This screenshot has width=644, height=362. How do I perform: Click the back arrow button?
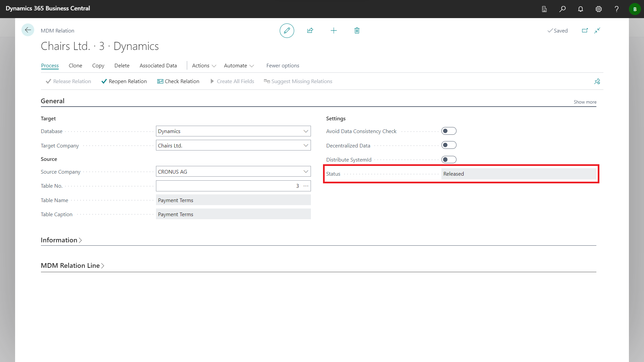[28, 30]
